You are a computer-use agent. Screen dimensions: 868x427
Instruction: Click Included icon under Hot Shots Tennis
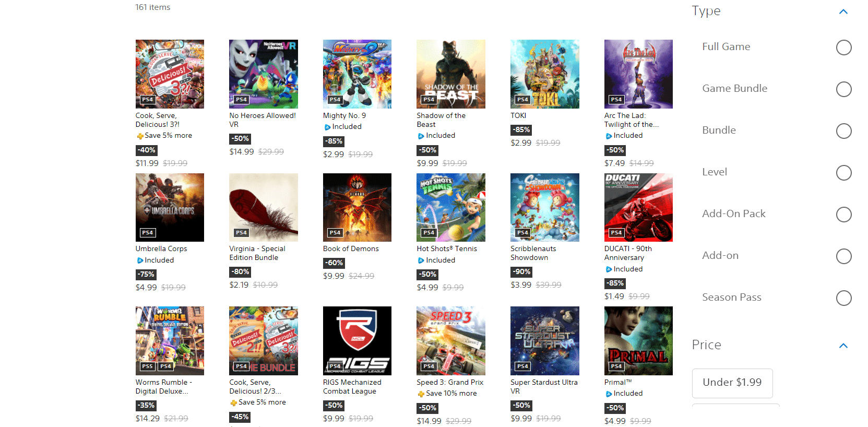click(421, 260)
